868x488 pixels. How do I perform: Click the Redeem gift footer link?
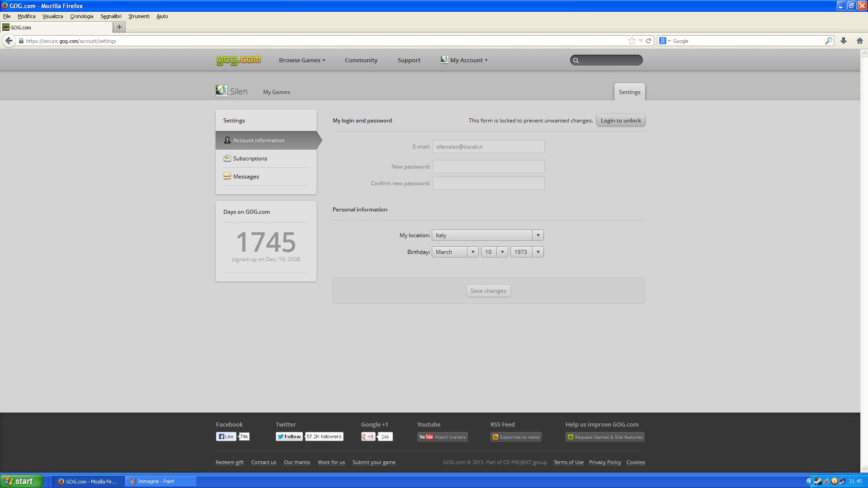pos(230,462)
